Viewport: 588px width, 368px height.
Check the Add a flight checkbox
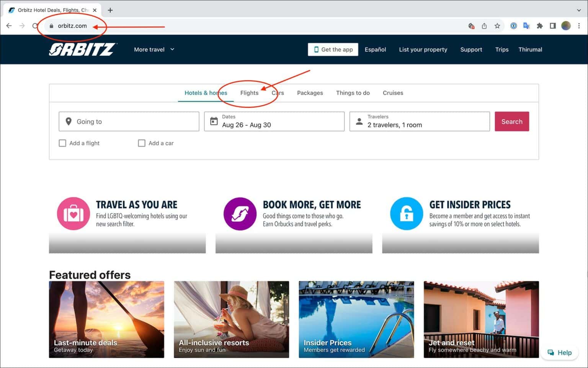pyautogui.click(x=62, y=143)
